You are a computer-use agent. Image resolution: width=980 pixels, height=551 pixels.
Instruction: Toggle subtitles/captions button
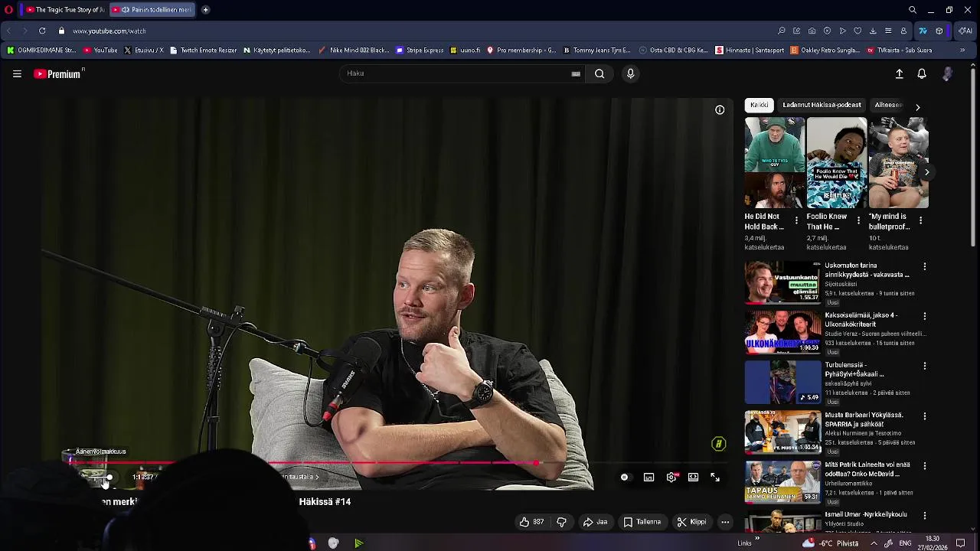pyautogui.click(x=648, y=477)
